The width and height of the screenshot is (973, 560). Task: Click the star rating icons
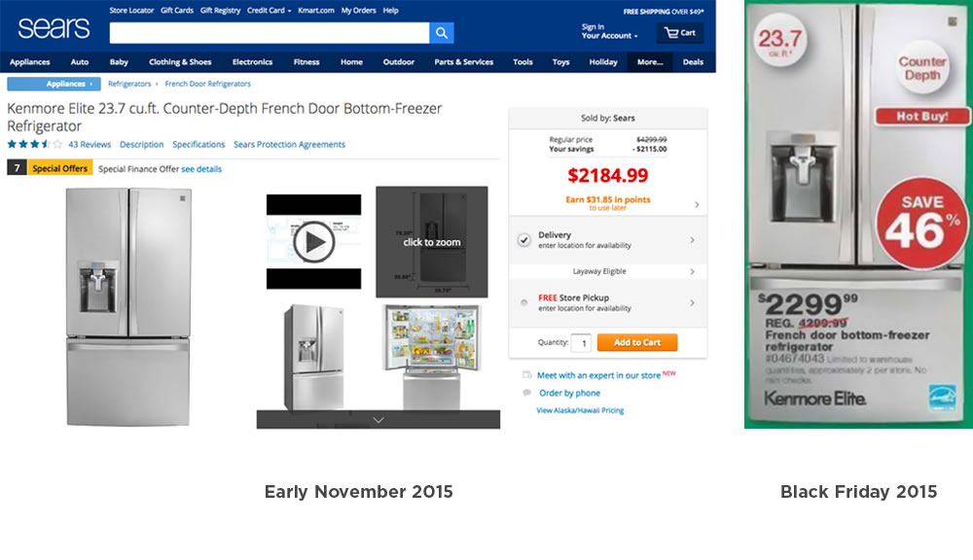click(x=35, y=145)
